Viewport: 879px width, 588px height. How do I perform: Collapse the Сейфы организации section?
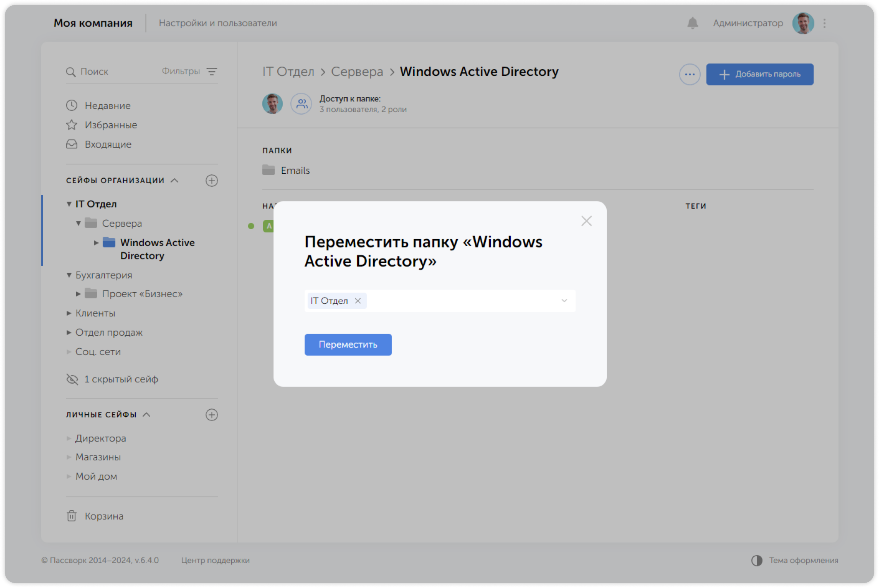pos(175,180)
